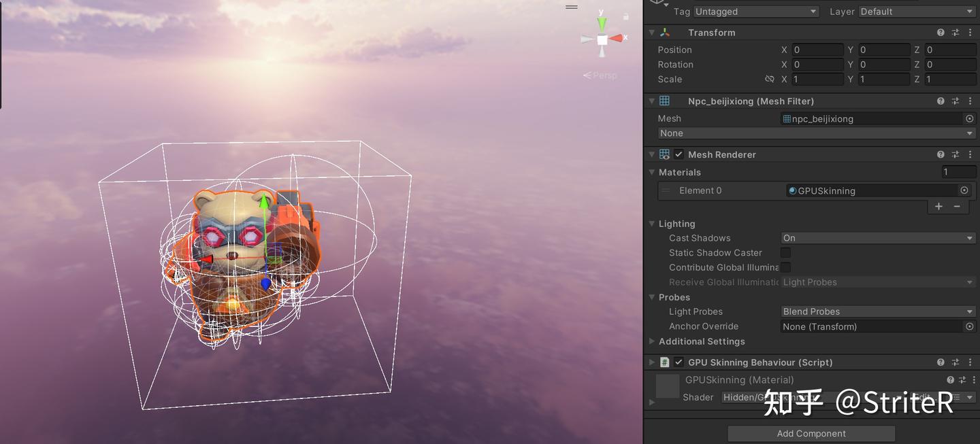Open object picker for Mesh field

(x=970, y=118)
